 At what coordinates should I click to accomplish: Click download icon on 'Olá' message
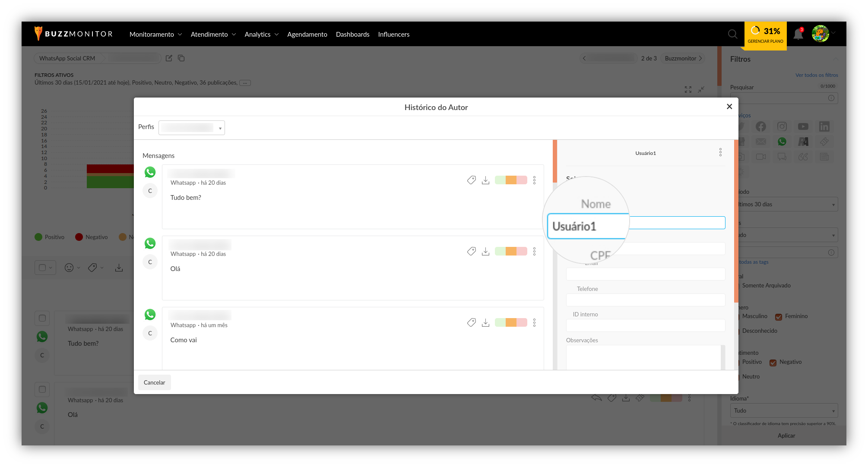(x=485, y=251)
